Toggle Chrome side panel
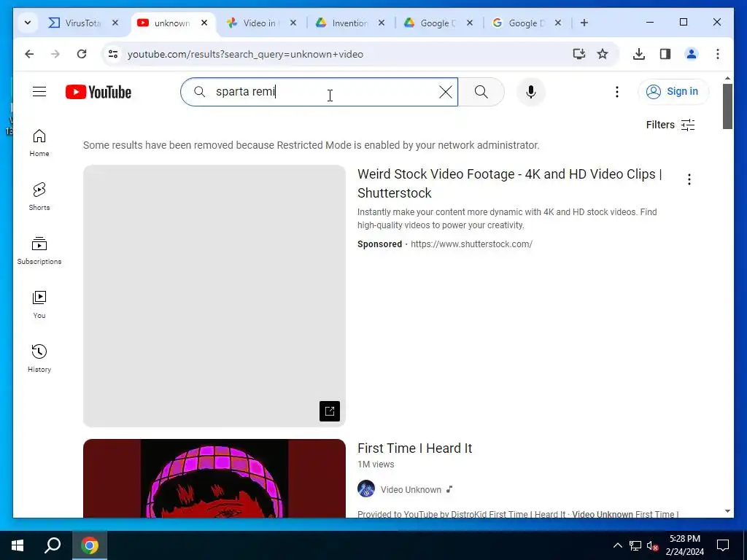The width and height of the screenshot is (747, 560). click(665, 54)
